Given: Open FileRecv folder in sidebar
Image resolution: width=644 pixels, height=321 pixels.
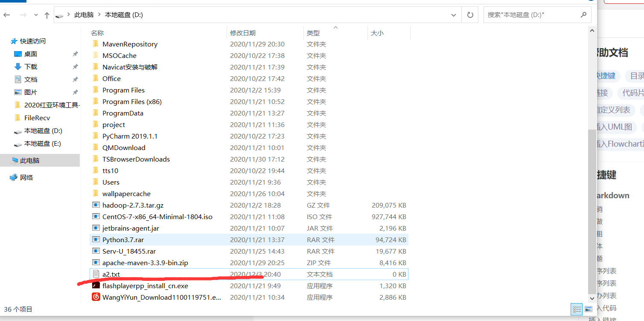Looking at the screenshot, I should coord(37,118).
